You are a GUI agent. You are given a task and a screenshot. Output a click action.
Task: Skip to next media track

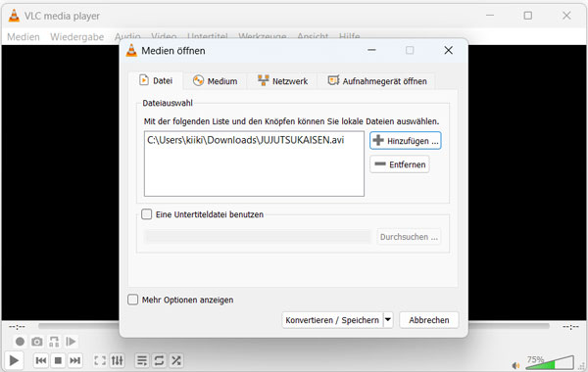[75, 360]
